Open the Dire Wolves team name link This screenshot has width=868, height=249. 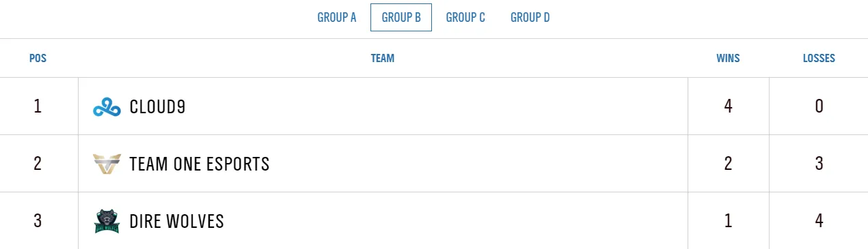tap(176, 221)
